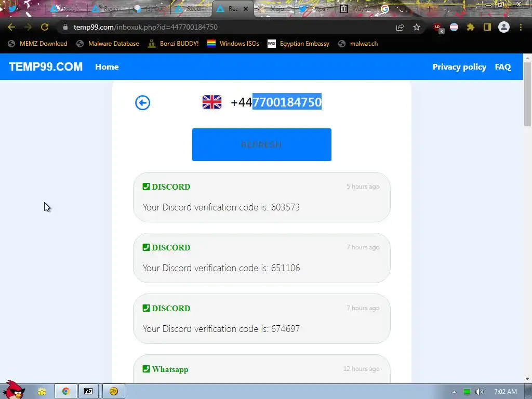
Task: Click the TEMP99.COM site logo
Action: point(46,67)
